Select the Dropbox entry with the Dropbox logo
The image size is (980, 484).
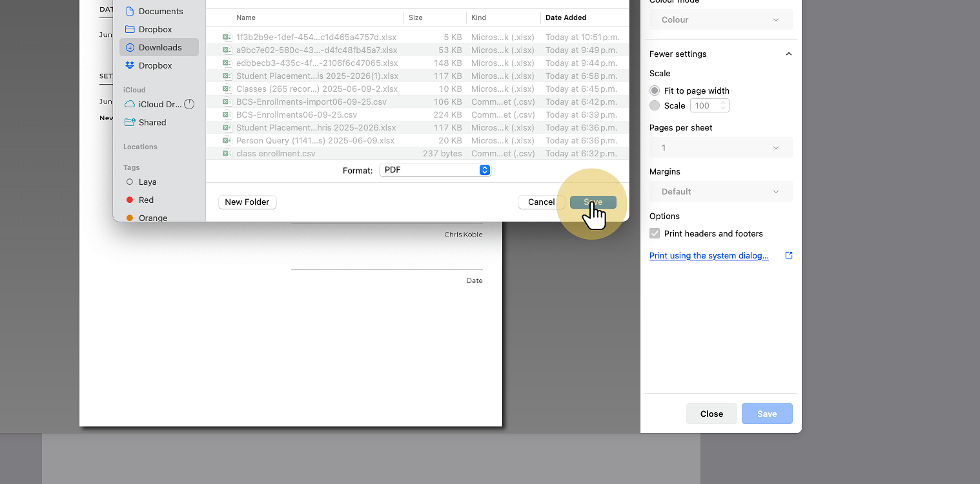pos(130,65)
